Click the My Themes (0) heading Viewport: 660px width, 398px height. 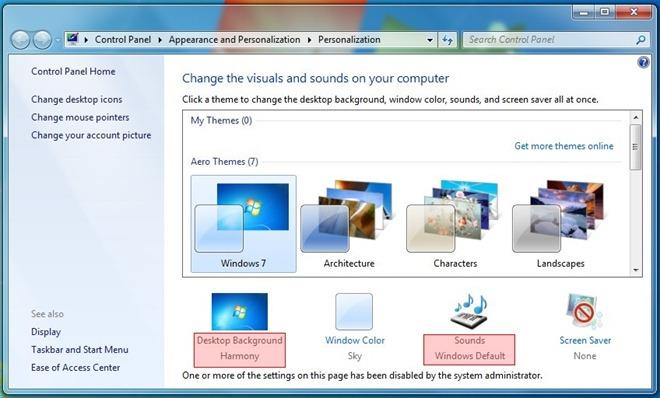click(x=221, y=121)
